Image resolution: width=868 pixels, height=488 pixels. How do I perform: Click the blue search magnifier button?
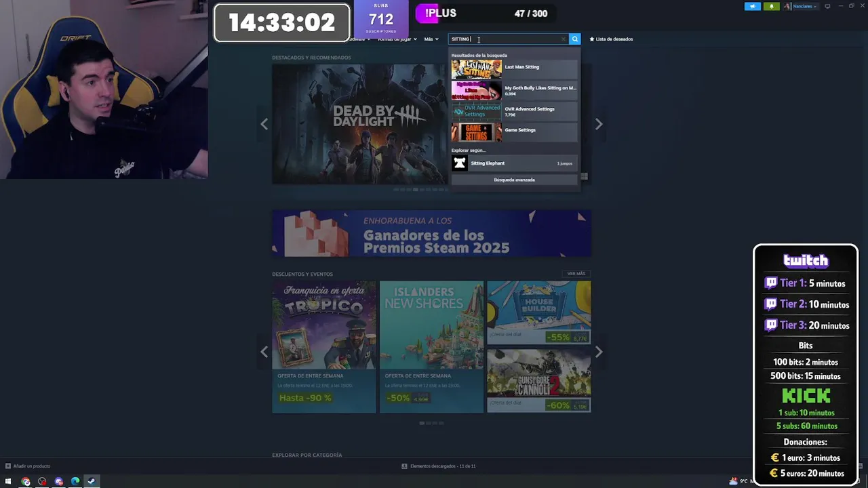pyautogui.click(x=574, y=39)
